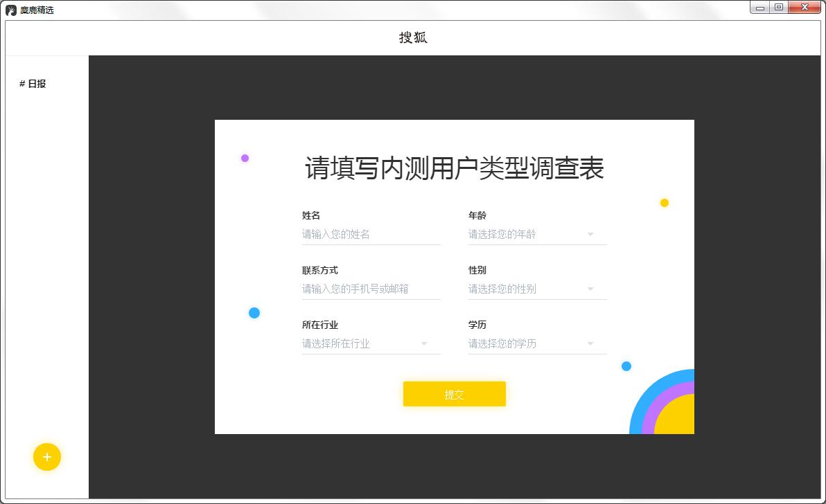Open the 请选择您的性别 dropdown

[537, 289]
